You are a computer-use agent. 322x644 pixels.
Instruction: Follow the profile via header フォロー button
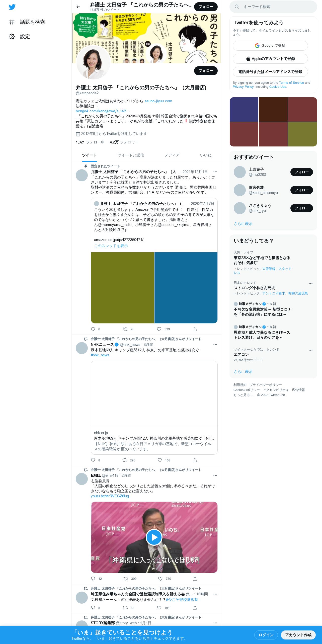click(206, 7)
